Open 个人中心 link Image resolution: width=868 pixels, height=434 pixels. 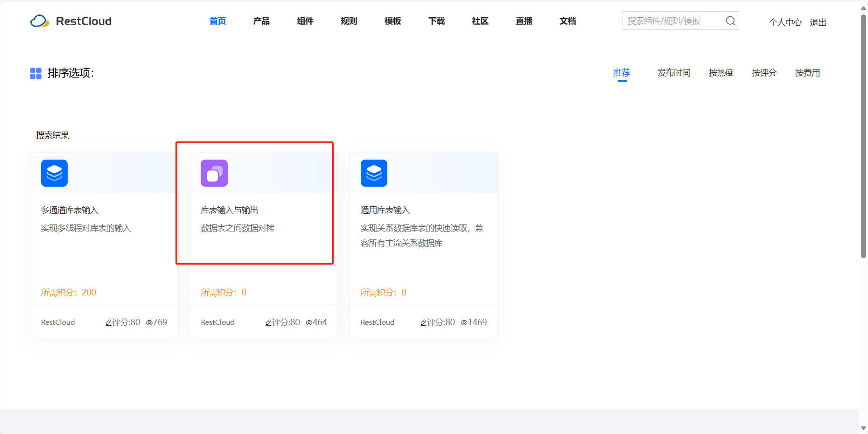tap(785, 22)
